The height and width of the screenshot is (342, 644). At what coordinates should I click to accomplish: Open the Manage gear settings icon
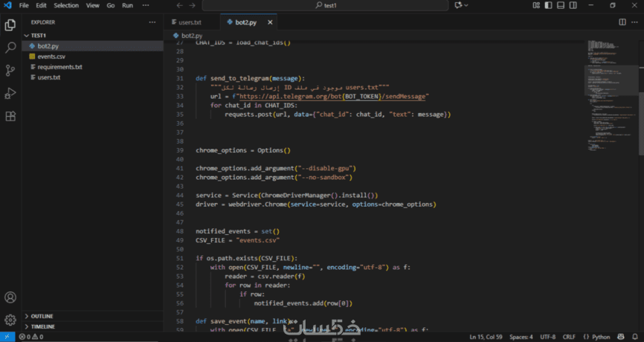(10, 320)
